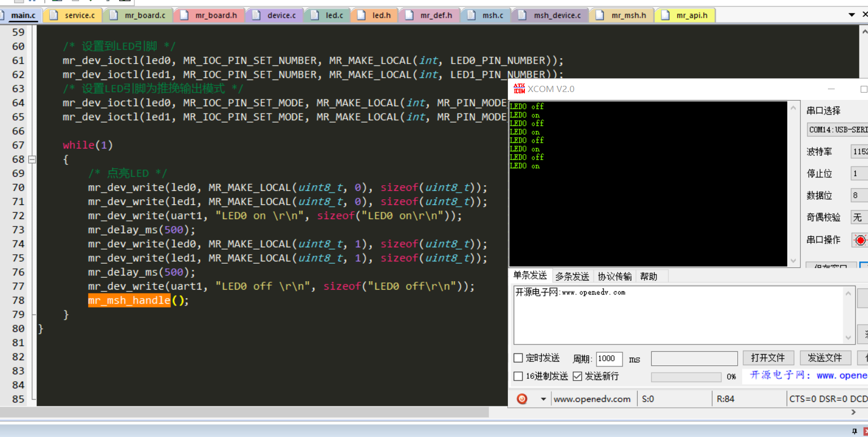Click www.openedv.com in XCOM status bar
Image resolution: width=868 pixels, height=437 pixels.
[x=592, y=399]
